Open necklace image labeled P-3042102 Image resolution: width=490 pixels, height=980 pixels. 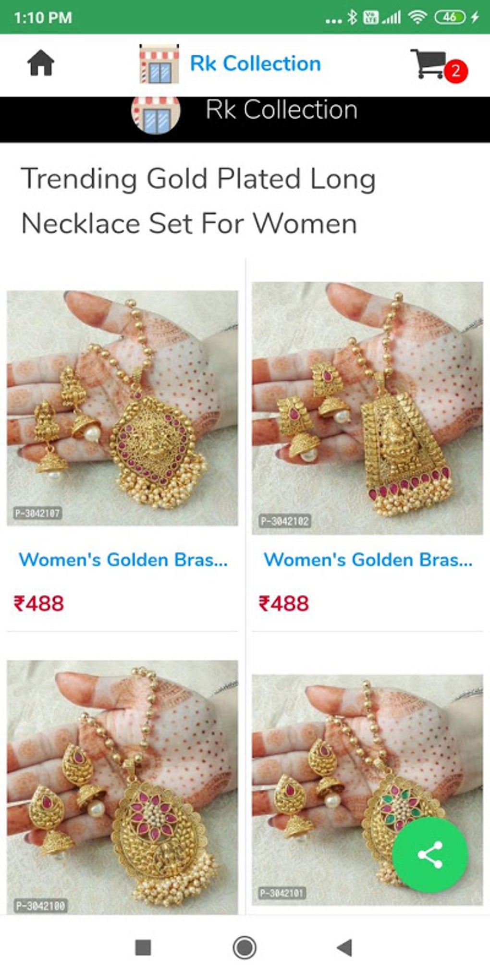367,408
